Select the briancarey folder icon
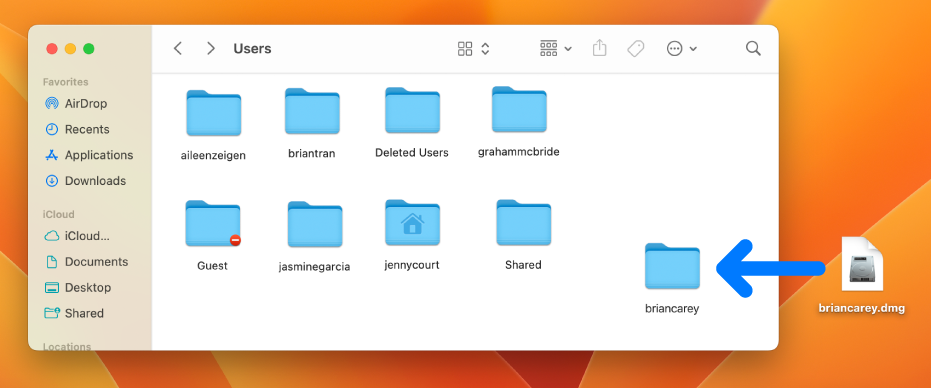Image resolution: width=931 pixels, height=388 pixels. coord(672,266)
